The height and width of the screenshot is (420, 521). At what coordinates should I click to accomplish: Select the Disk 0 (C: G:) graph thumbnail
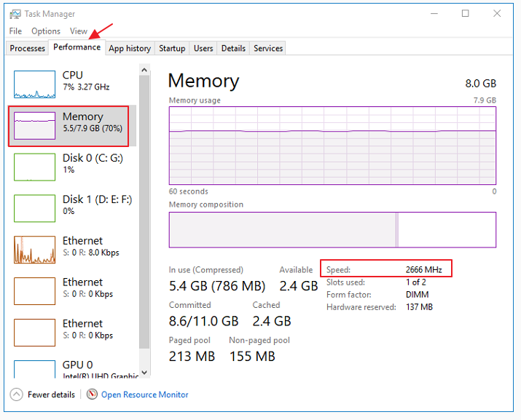tap(34, 167)
